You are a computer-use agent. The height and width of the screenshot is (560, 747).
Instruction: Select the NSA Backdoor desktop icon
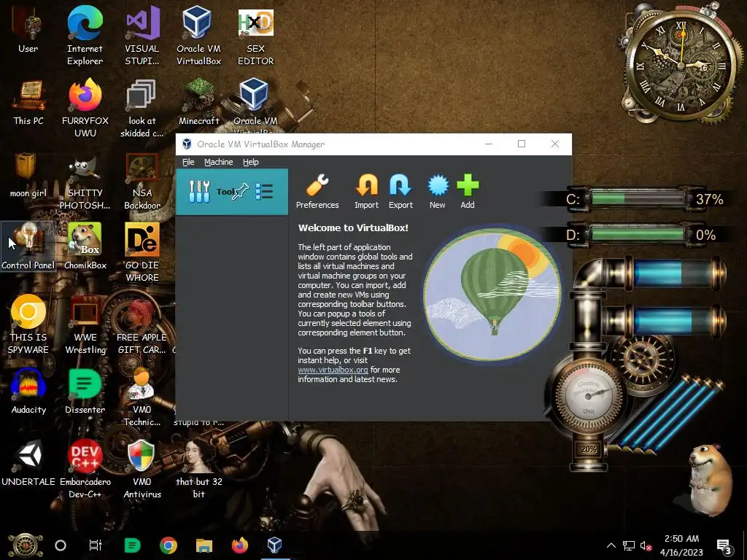(x=142, y=181)
